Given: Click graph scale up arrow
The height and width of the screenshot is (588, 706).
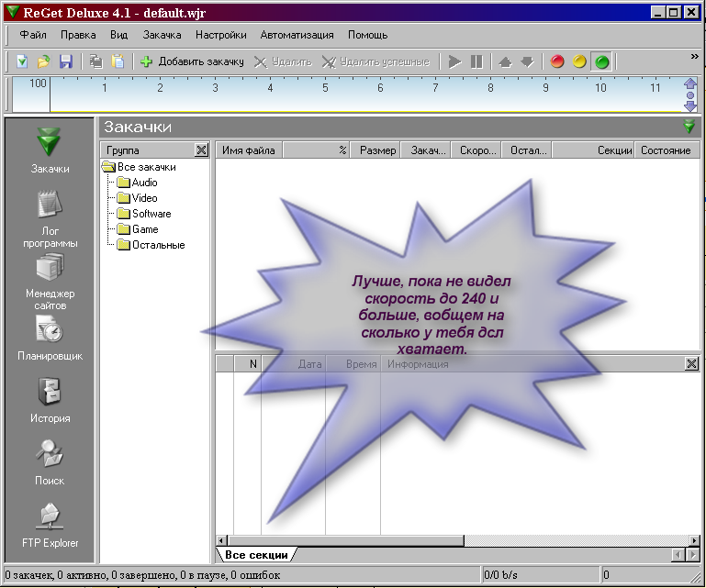Looking at the screenshot, I should tap(690, 83).
